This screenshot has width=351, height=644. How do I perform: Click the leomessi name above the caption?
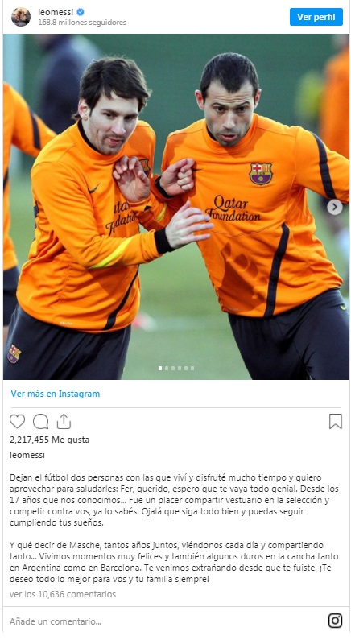coord(27,455)
